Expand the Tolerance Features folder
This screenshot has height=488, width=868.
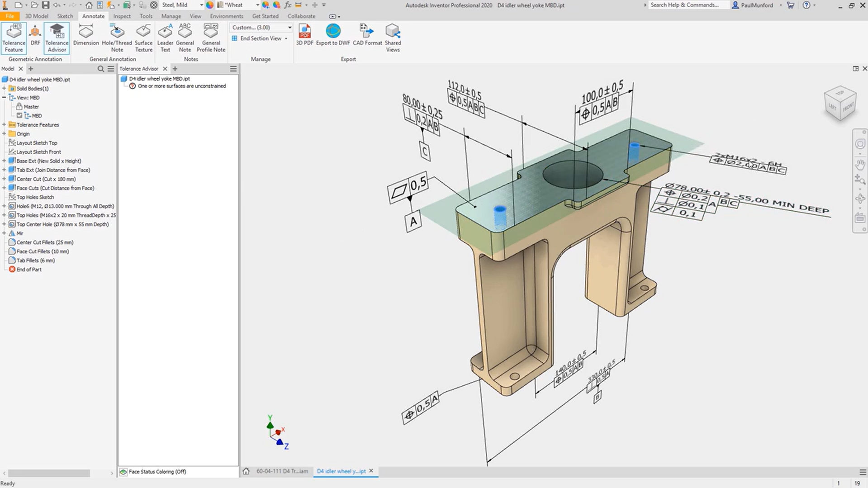tap(4, 125)
